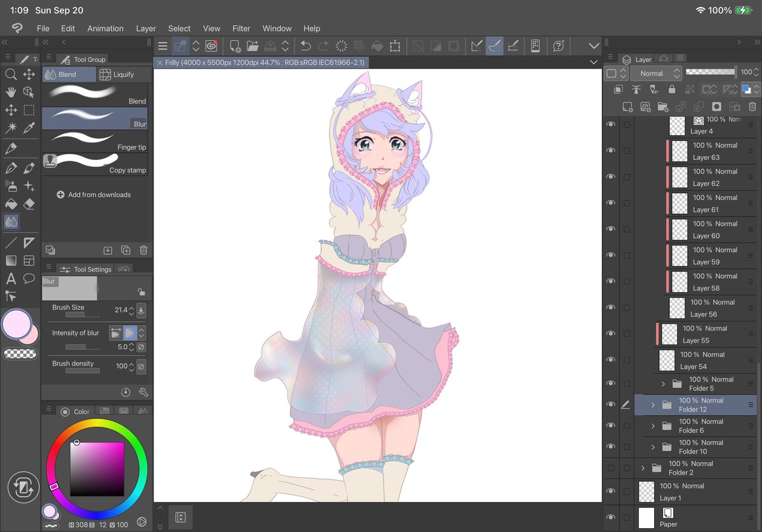Viewport: 762px width, 532px height.
Task: Select the Zoom magnifier tool
Action: 11,74
